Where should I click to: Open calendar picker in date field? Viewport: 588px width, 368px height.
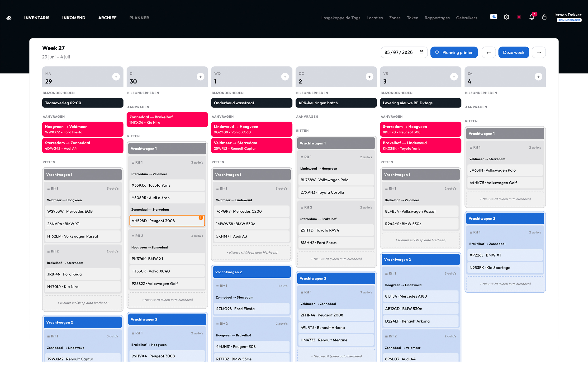pos(421,52)
